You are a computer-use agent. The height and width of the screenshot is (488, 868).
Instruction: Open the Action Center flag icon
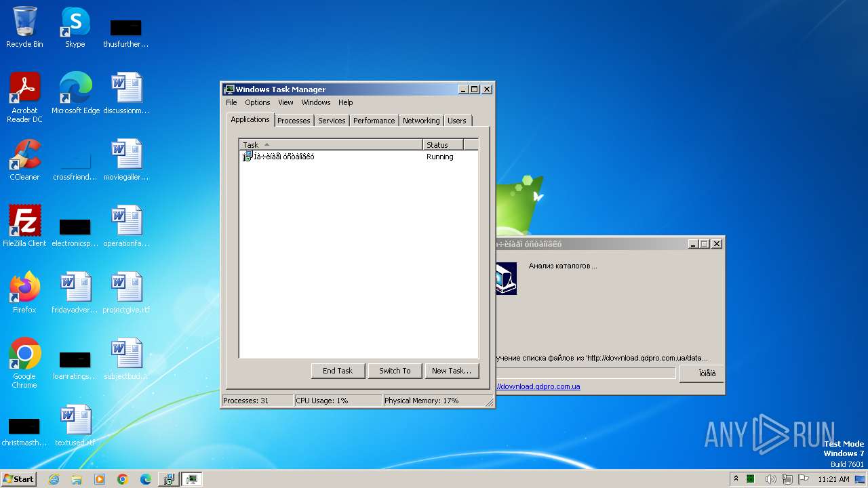click(804, 479)
